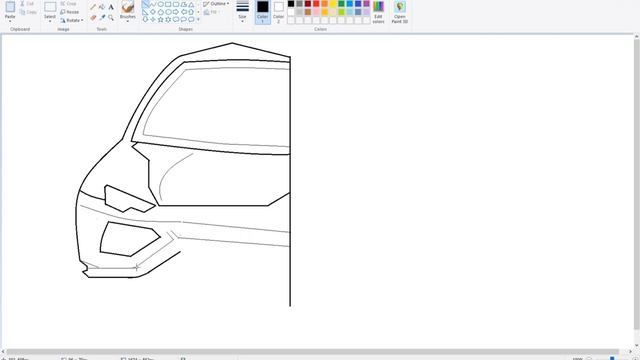Select the Triangle shape

click(191, 4)
